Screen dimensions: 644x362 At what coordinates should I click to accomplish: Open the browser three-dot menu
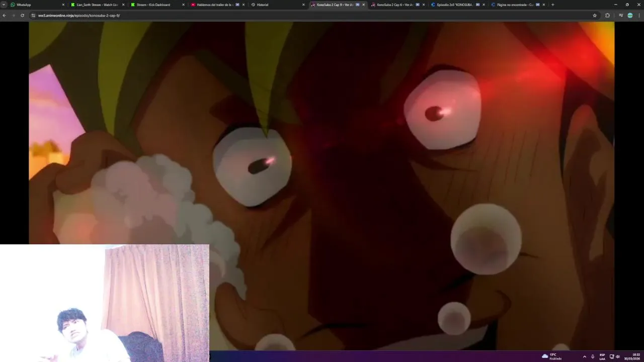tap(639, 16)
